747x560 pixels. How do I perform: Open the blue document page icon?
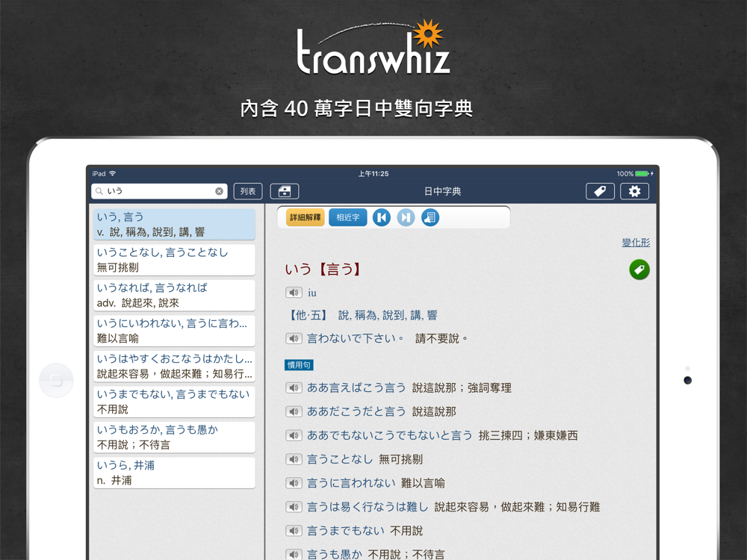tap(430, 217)
